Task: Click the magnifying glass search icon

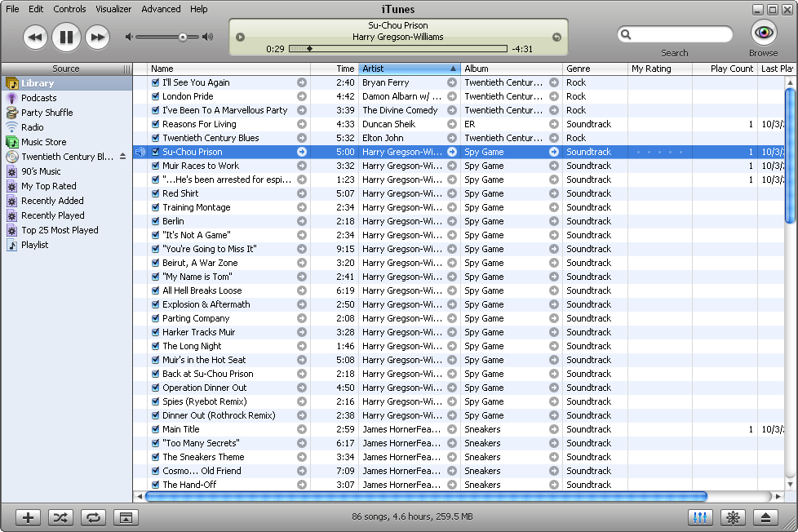Action: pos(626,34)
